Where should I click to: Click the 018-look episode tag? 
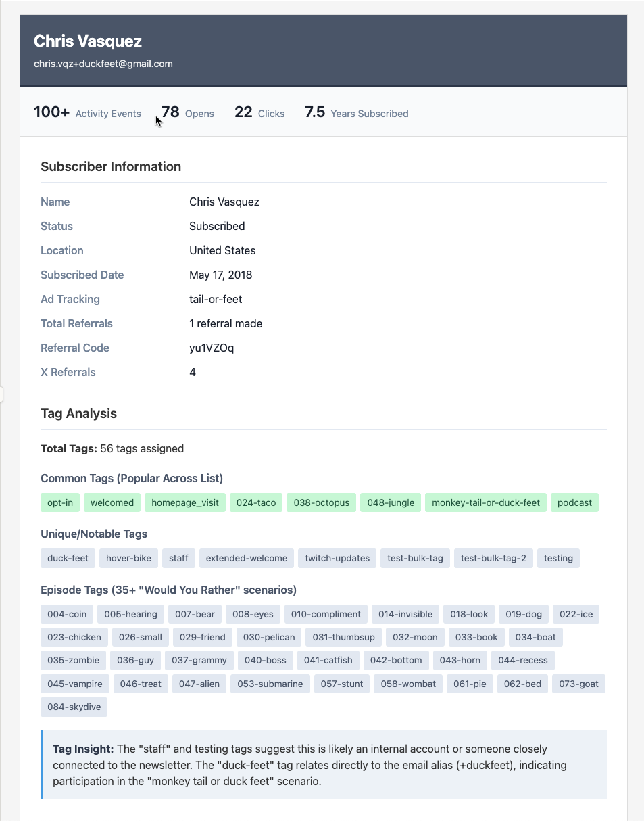tap(469, 614)
